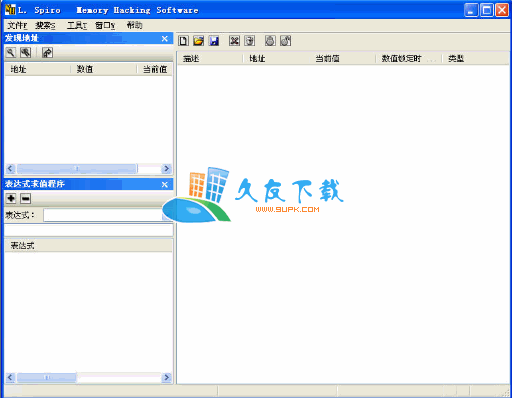This screenshot has height=398, width=512.
Task: Click the 数值锁定时 column header
Action: pos(409,59)
